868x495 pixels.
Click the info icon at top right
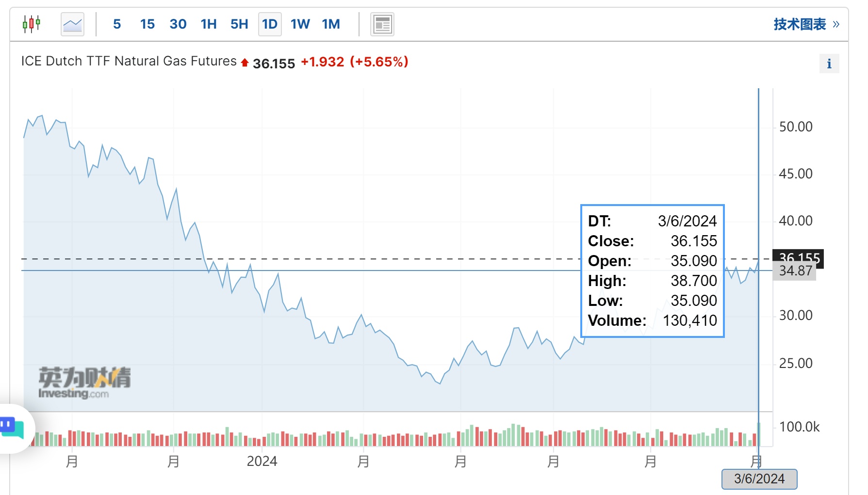click(x=829, y=64)
